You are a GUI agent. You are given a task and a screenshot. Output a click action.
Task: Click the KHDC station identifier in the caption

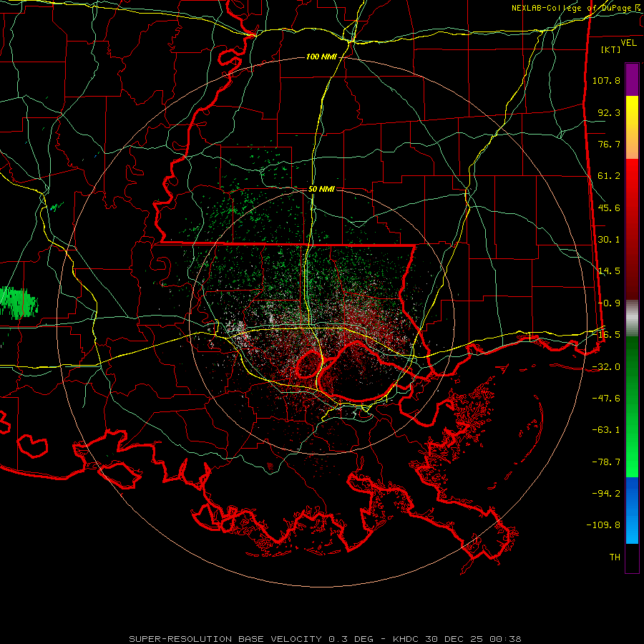[x=406, y=639]
